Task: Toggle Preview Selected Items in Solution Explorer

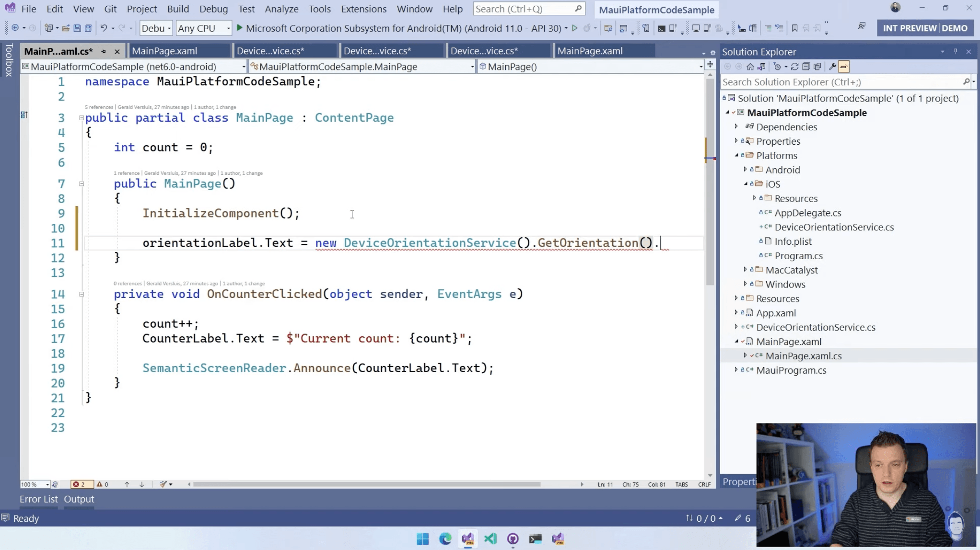Action: 844,67
